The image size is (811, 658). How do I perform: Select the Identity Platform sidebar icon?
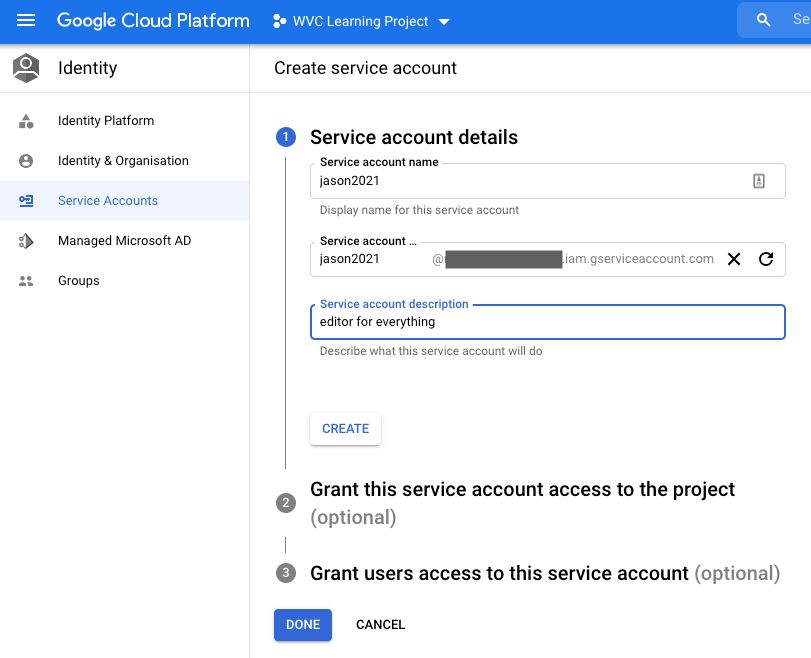click(x=25, y=120)
